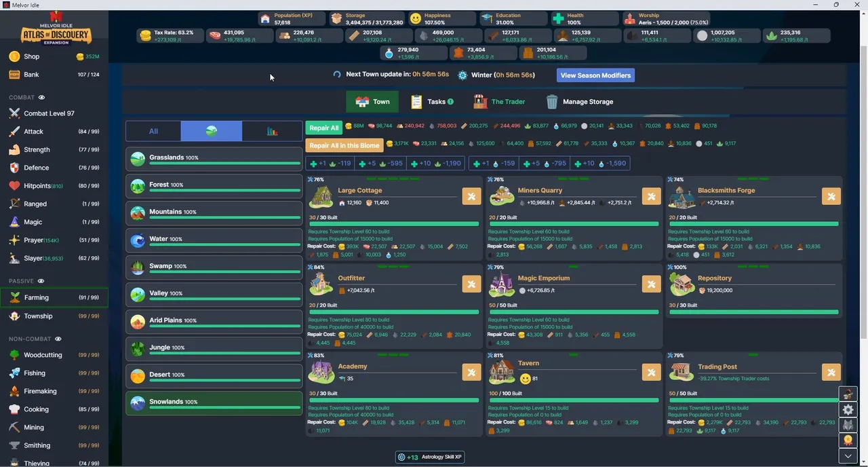868x467 pixels.
Task: Open the Bank in the sidebar
Action: click(54, 75)
